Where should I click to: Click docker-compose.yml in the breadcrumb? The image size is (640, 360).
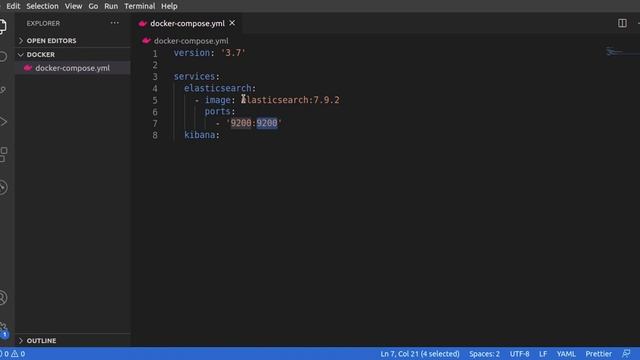(x=191, y=41)
